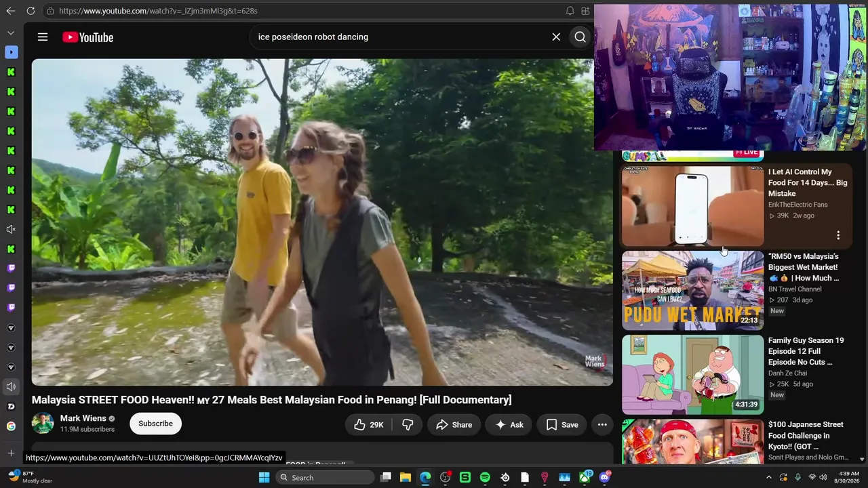Screen dimensions: 868x488
Task: Open Task View from the taskbar
Action: pos(385,477)
